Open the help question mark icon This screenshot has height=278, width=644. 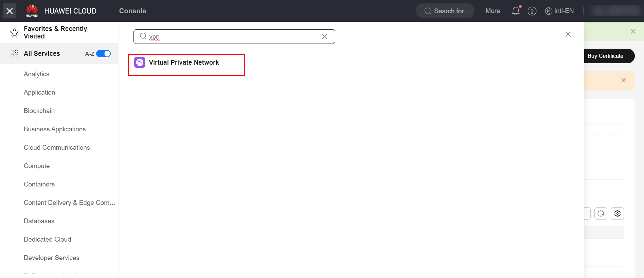click(x=532, y=11)
